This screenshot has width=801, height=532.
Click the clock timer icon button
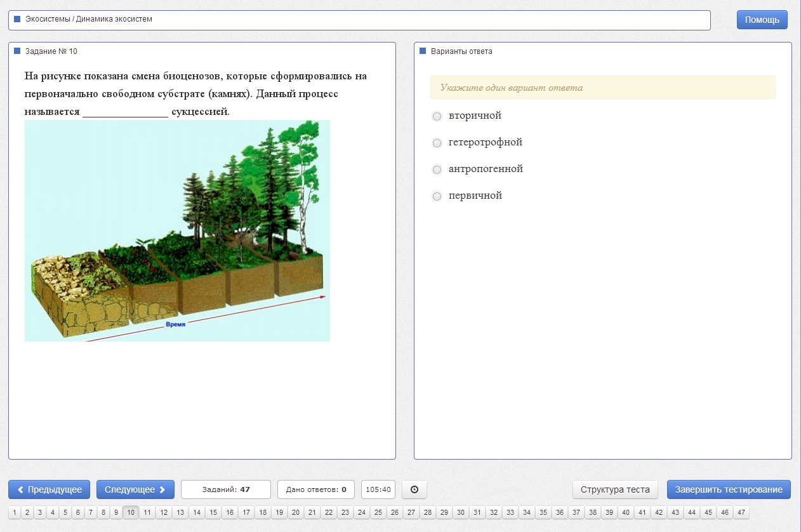point(414,489)
